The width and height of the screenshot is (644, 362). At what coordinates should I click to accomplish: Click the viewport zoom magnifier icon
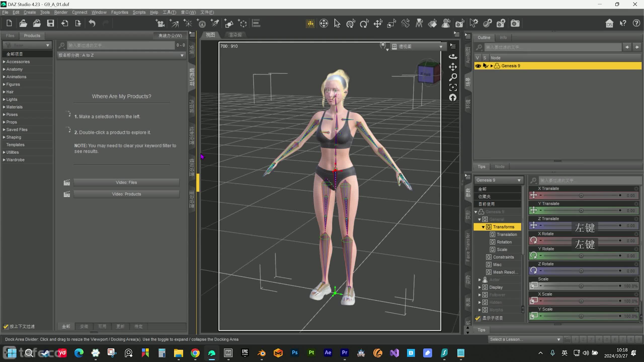click(x=453, y=77)
